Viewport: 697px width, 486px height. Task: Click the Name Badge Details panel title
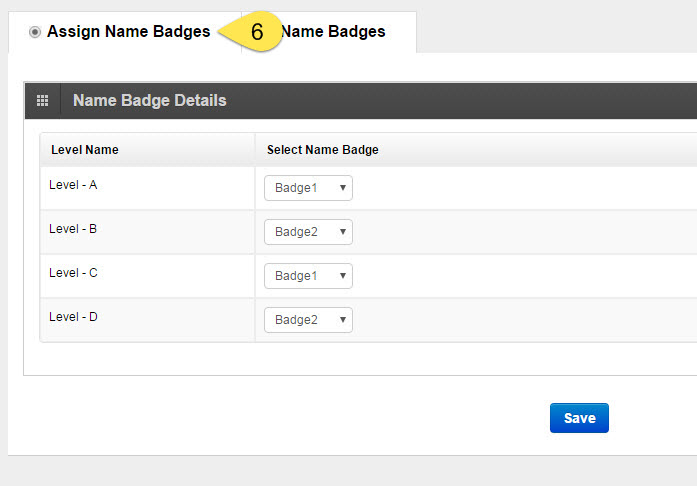pyautogui.click(x=150, y=100)
